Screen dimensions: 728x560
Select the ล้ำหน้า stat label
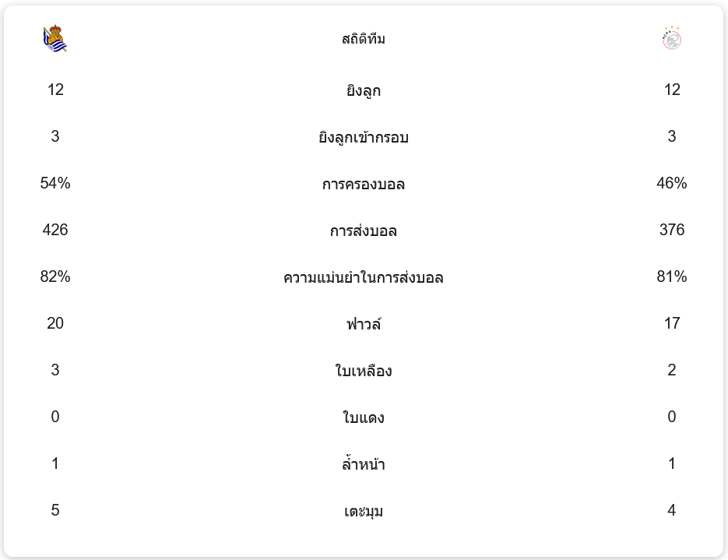click(364, 464)
